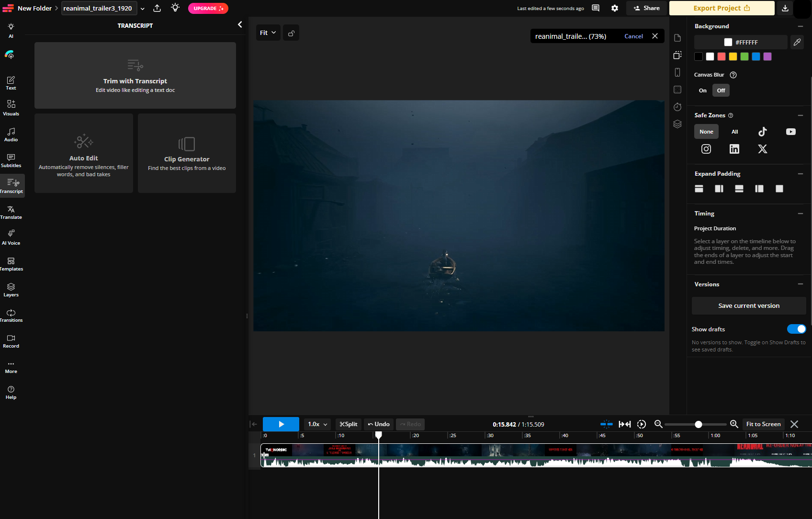Viewport: 812px width, 519px height.
Task: Open the Fit zoom dropdown
Action: click(268, 33)
